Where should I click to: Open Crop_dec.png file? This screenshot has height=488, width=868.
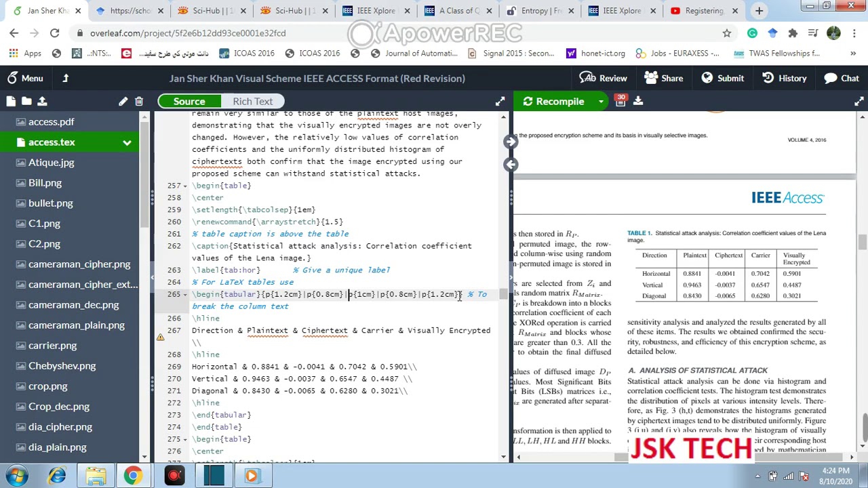click(x=58, y=407)
